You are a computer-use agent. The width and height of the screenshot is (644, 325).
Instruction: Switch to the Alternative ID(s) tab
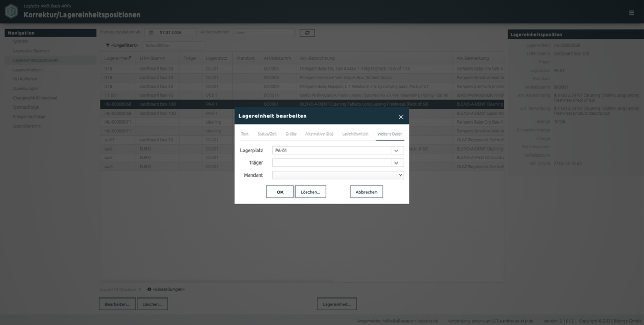point(319,134)
